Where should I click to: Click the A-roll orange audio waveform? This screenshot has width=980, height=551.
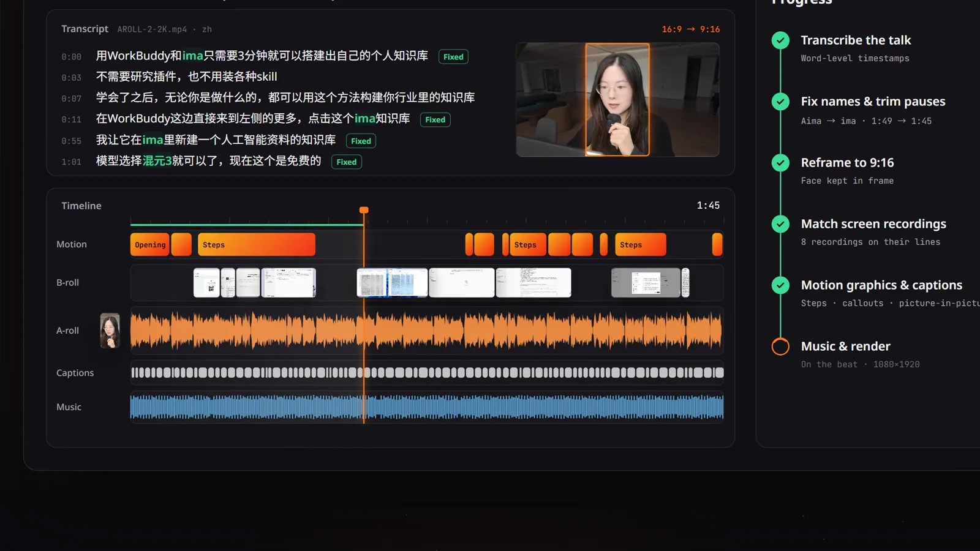click(x=427, y=331)
